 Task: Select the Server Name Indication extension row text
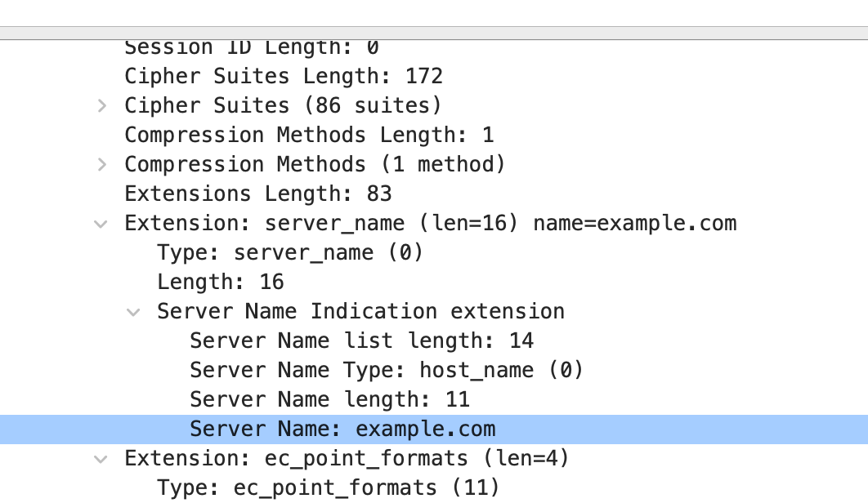360,312
